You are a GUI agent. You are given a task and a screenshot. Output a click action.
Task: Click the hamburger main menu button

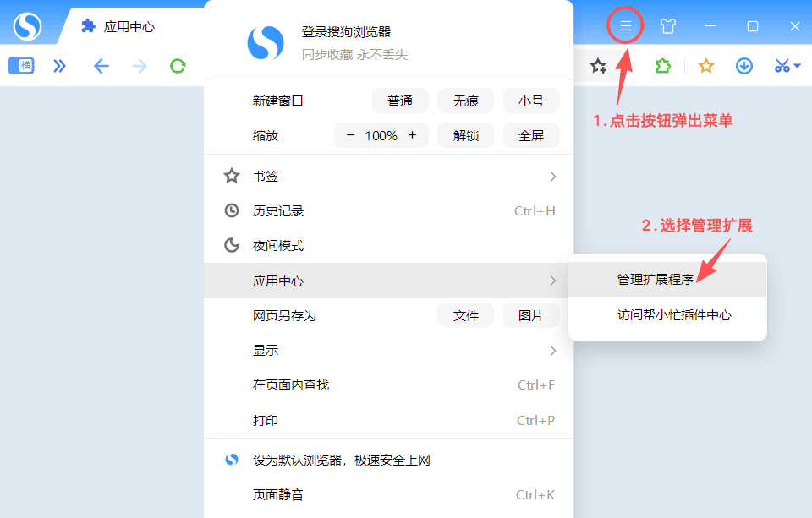tap(626, 26)
